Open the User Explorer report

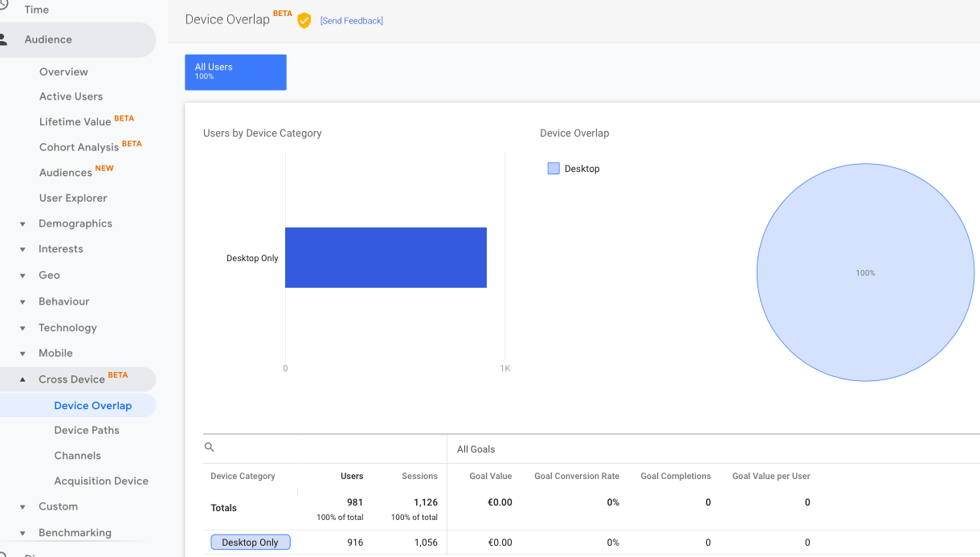pyautogui.click(x=73, y=198)
